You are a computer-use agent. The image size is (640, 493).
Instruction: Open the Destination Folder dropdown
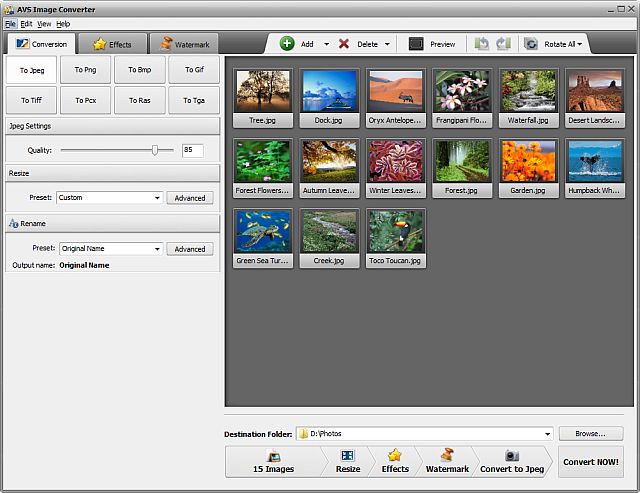(x=547, y=434)
